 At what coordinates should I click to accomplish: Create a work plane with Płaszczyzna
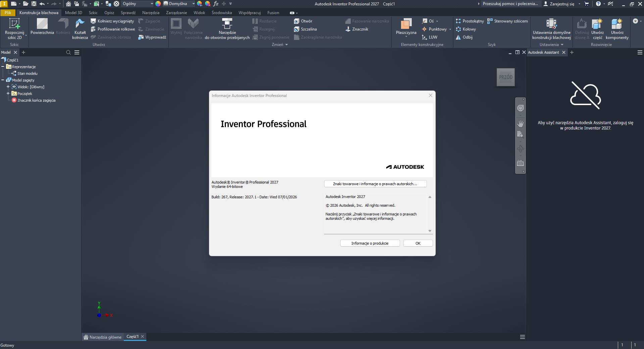tap(406, 27)
